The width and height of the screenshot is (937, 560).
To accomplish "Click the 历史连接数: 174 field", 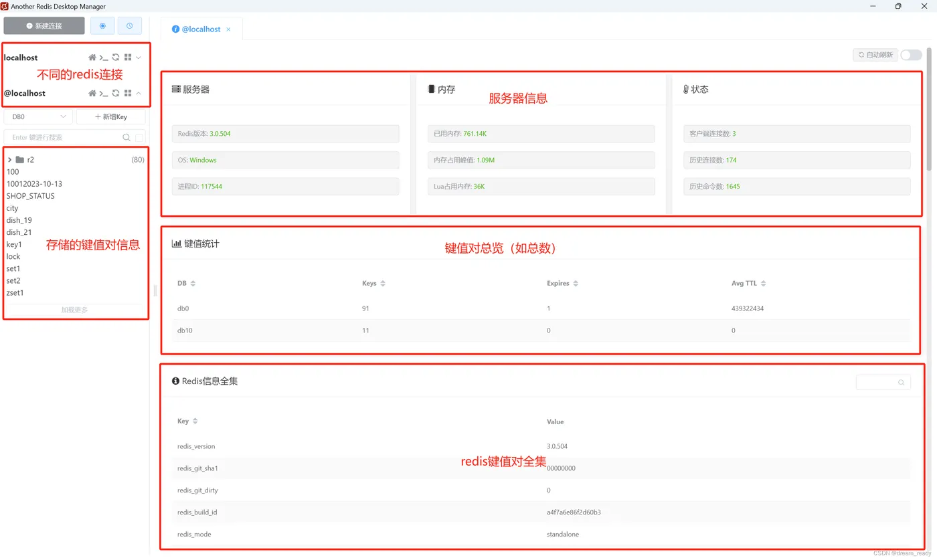I will [x=797, y=160].
